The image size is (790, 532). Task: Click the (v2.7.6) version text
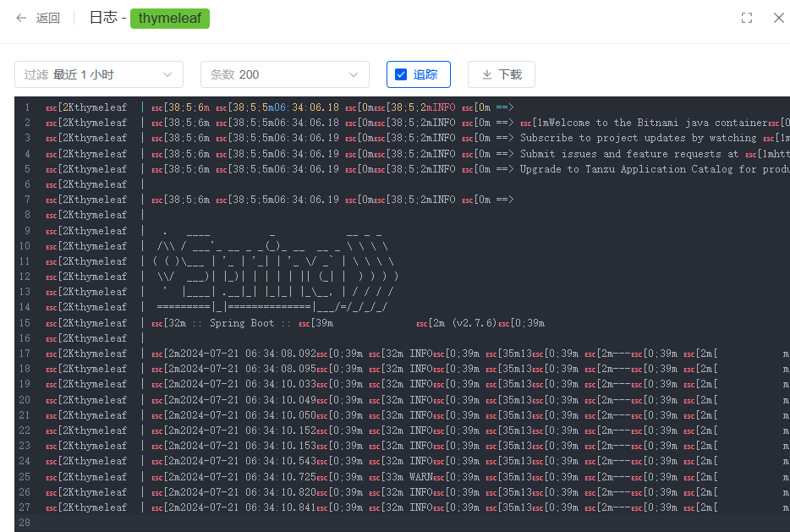475,323
